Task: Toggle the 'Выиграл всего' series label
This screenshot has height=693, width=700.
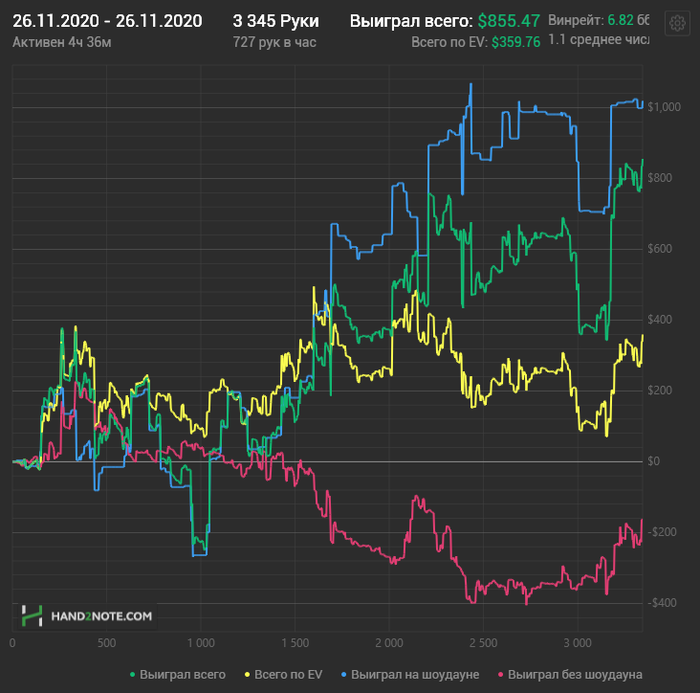Action: click(x=183, y=674)
